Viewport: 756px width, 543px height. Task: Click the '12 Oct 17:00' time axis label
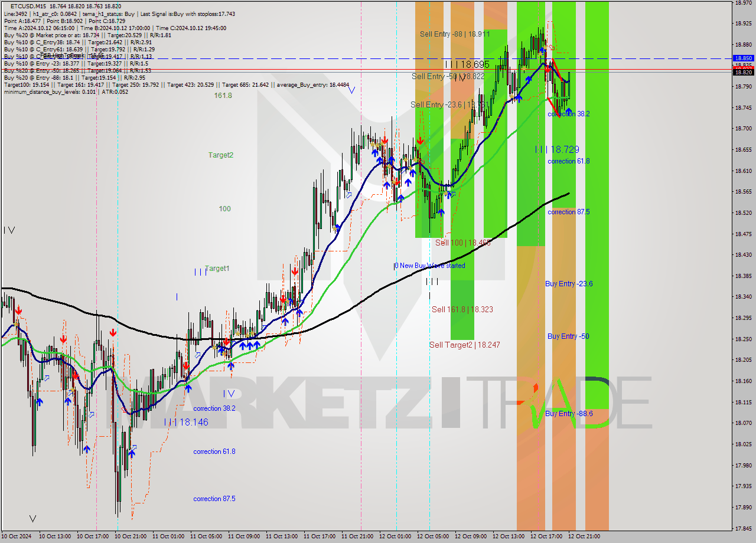pyautogui.click(x=548, y=537)
